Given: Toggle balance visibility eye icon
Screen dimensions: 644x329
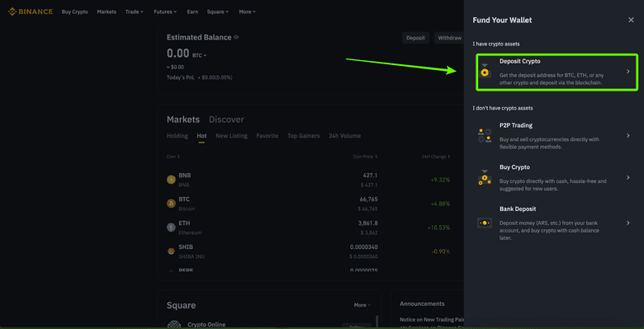Looking at the screenshot, I should point(236,37).
